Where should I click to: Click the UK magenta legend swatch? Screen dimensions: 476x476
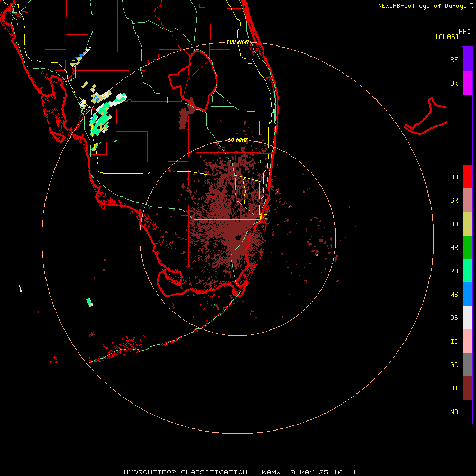tap(467, 83)
